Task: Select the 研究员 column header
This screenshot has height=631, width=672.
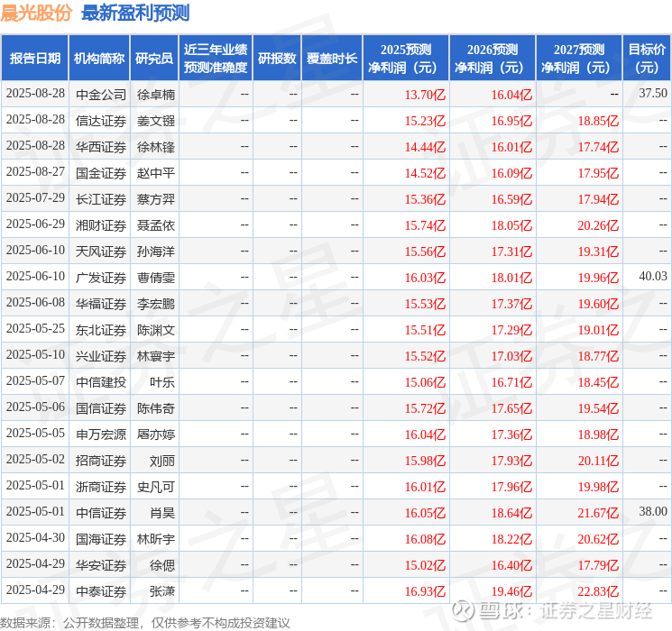Action: [x=154, y=59]
